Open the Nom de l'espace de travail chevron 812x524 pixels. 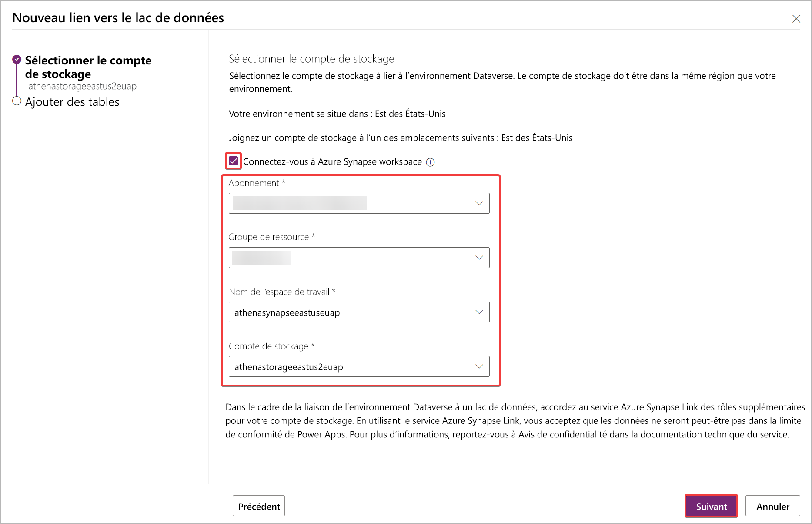click(478, 312)
